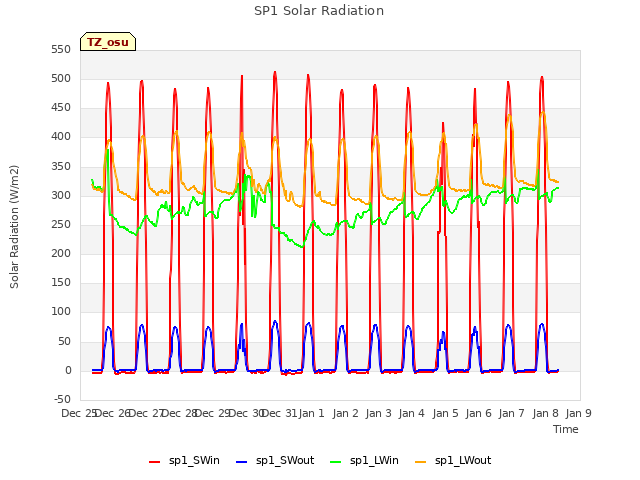Image resolution: width=640 pixels, height=480 pixels.
Task: Select the sp1_LWin legend label
Action: [374, 460]
